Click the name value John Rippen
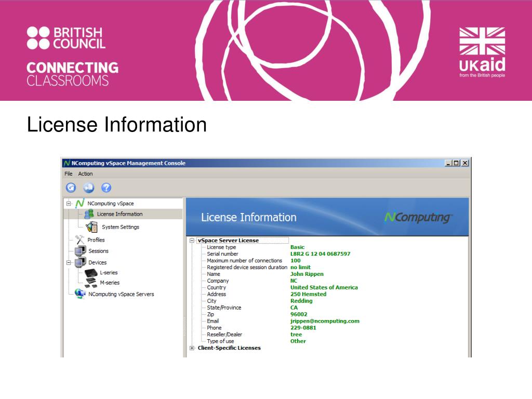532x399 pixels. tap(307, 274)
